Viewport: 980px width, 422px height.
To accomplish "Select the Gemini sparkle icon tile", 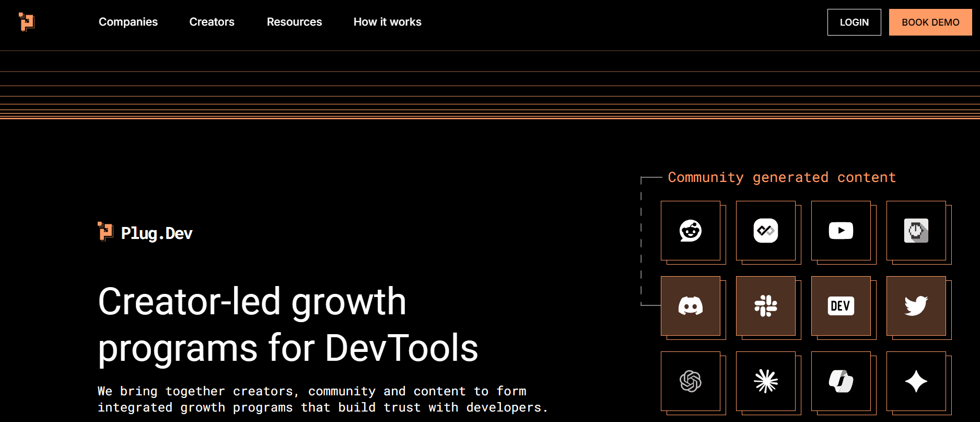I will (916, 381).
